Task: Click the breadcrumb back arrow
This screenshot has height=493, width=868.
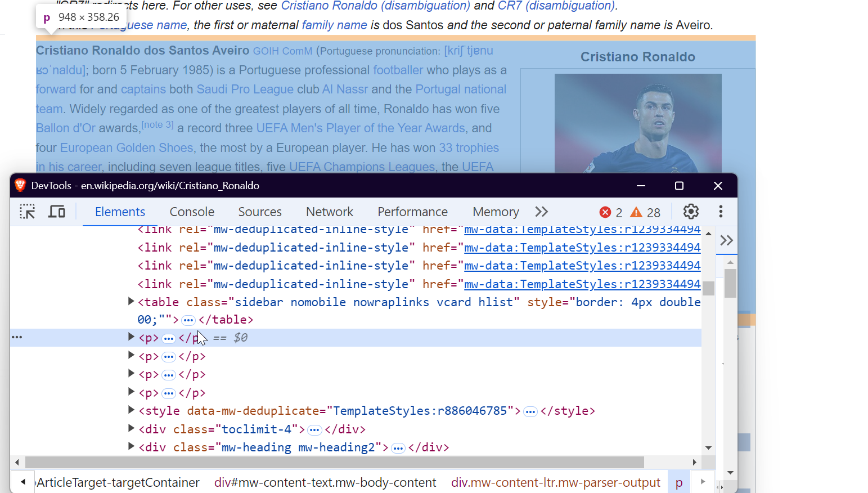Action: point(23,482)
